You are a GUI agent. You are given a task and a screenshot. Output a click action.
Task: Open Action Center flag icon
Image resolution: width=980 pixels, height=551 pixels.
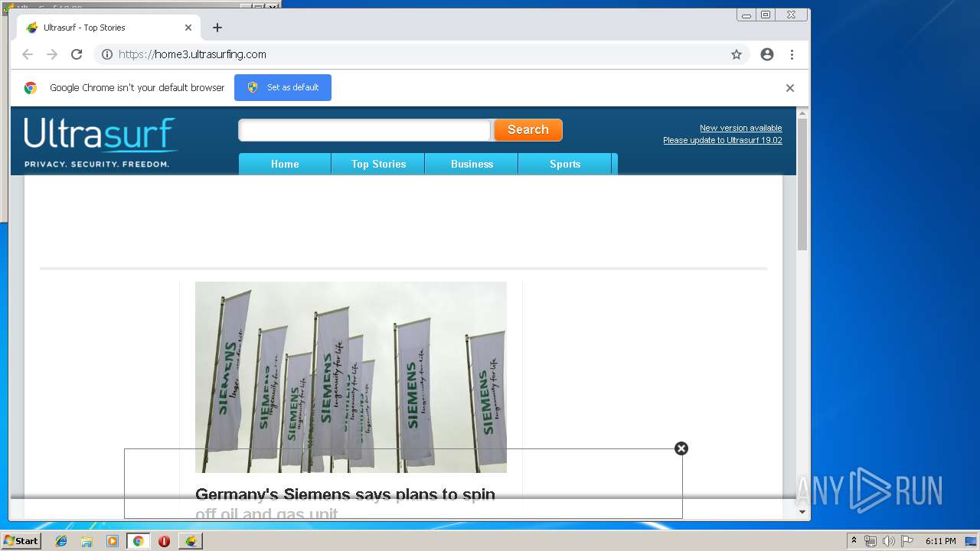[x=906, y=541]
